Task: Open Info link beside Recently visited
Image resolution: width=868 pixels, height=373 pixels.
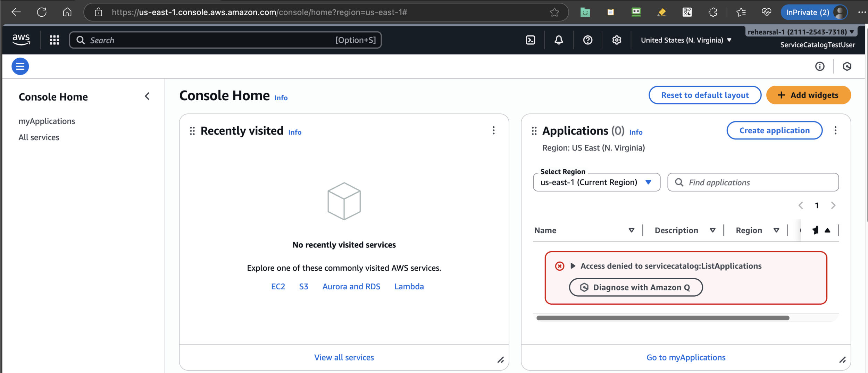Action: pos(295,132)
